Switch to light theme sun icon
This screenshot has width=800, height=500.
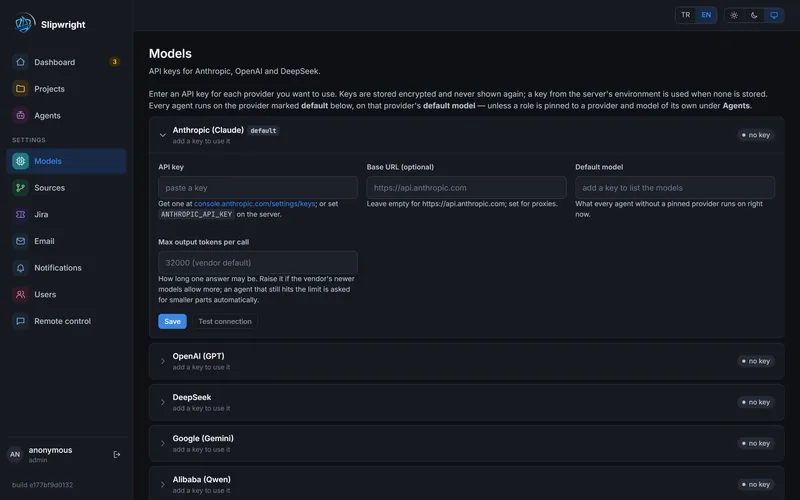click(x=734, y=15)
